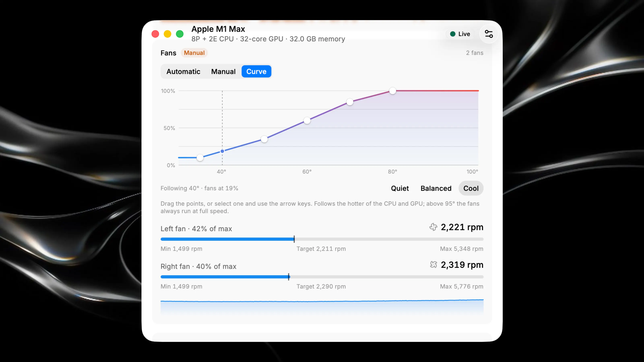Image resolution: width=644 pixels, height=362 pixels.
Task: Apply the Balanced curve preset
Action: click(x=436, y=188)
